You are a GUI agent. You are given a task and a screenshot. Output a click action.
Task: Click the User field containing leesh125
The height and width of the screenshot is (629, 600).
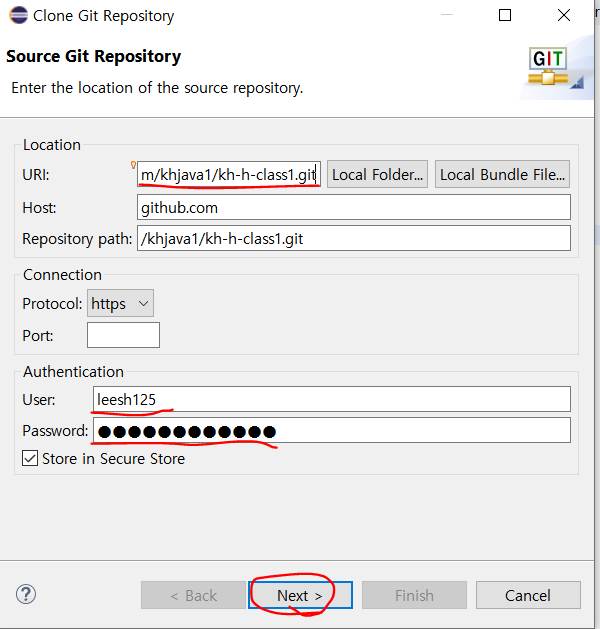[x=332, y=399]
